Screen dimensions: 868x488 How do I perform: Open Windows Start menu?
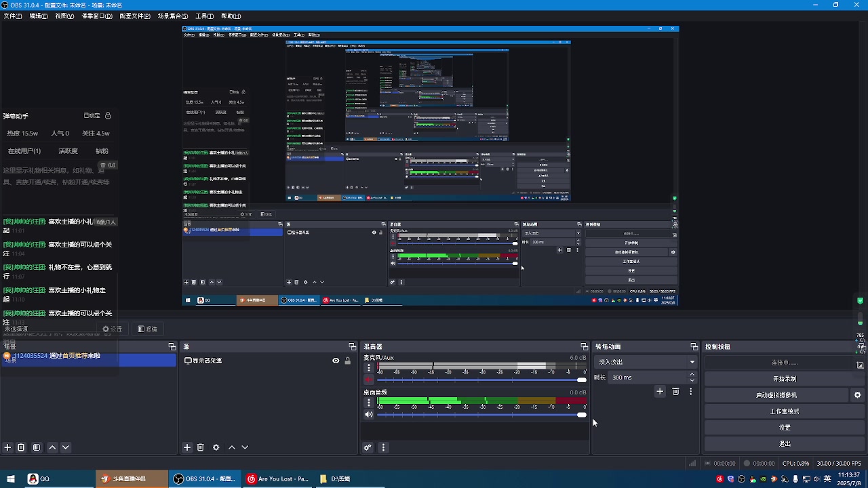pos(11,479)
